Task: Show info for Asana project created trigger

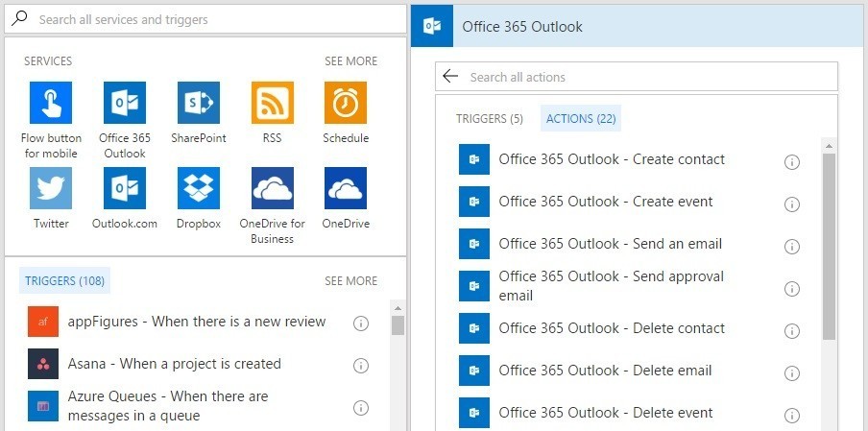Action: tap(361, 366)
